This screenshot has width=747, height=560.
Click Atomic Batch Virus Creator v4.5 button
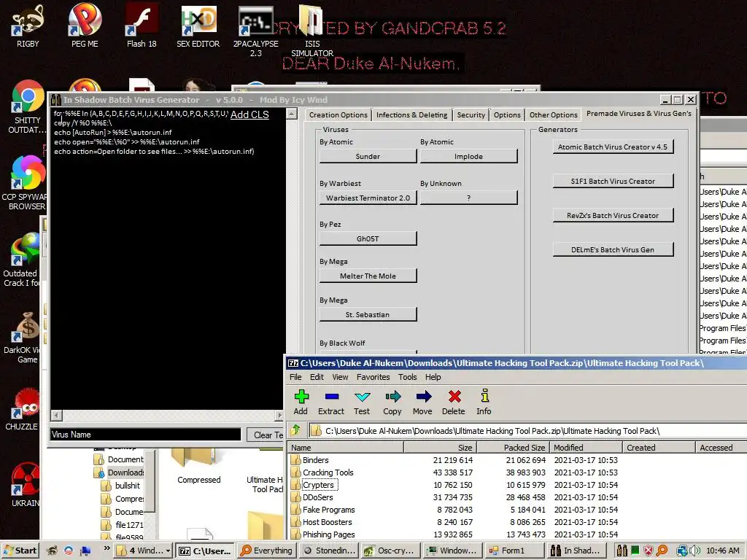[613, 147]
